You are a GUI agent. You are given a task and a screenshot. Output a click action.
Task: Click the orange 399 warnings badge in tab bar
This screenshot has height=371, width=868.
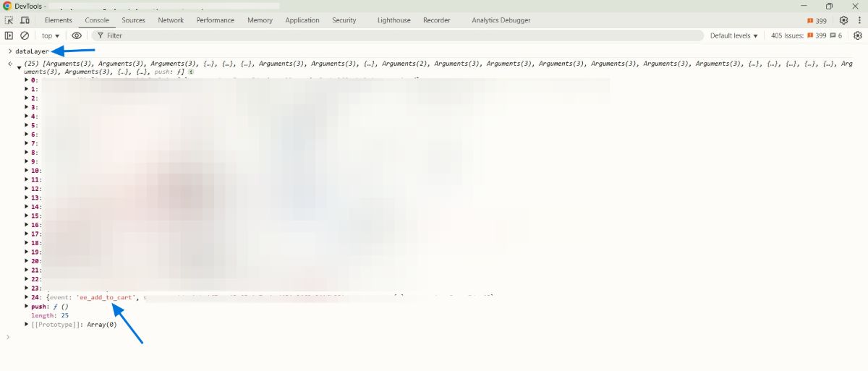(x=817, y=21)
